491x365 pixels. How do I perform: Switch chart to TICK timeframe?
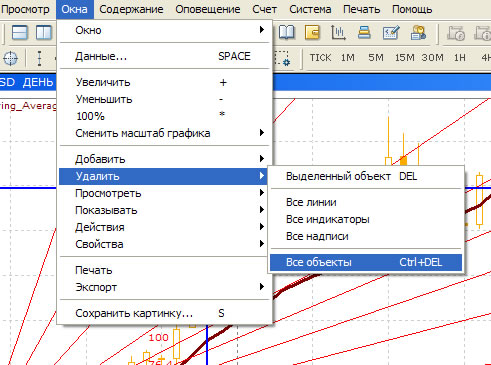320,58
